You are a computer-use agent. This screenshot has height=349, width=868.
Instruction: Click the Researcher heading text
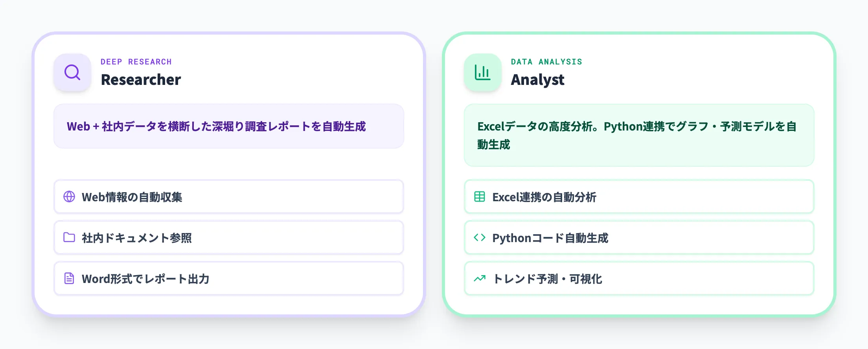pos(141,80)
